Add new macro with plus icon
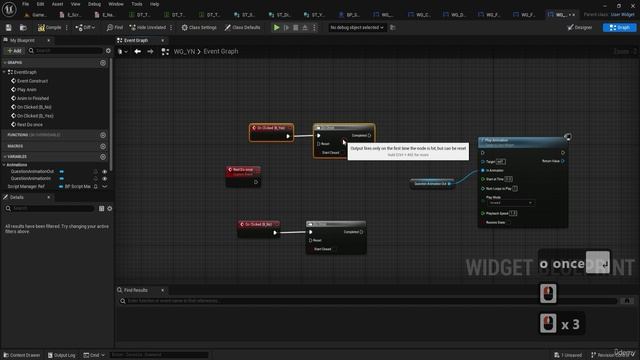Screen dimensions: 640x360 pyautogui.click(x=103, y=146)
